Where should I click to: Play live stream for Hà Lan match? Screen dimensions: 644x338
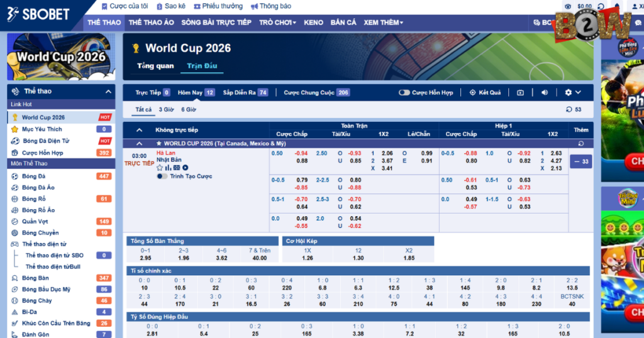[186, 168]
